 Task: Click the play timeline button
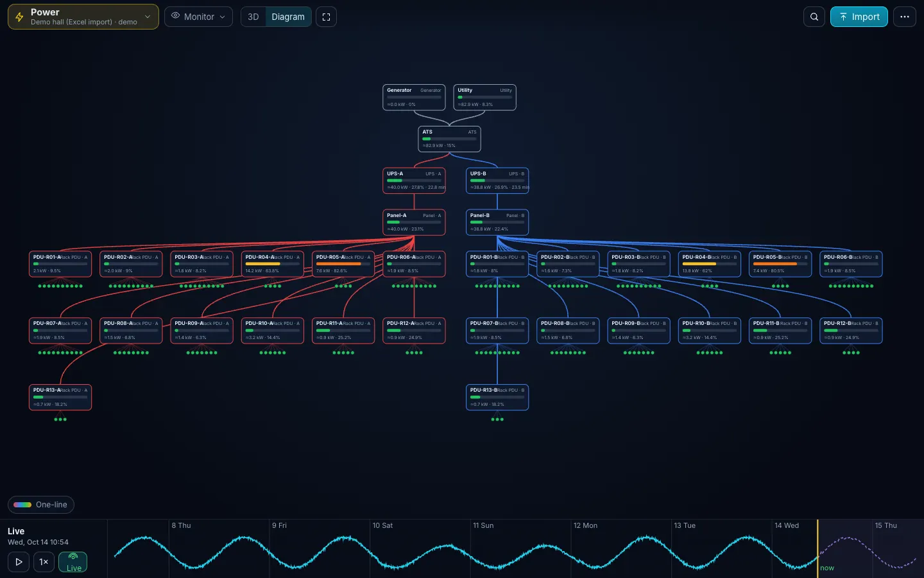tap(19, 562)
